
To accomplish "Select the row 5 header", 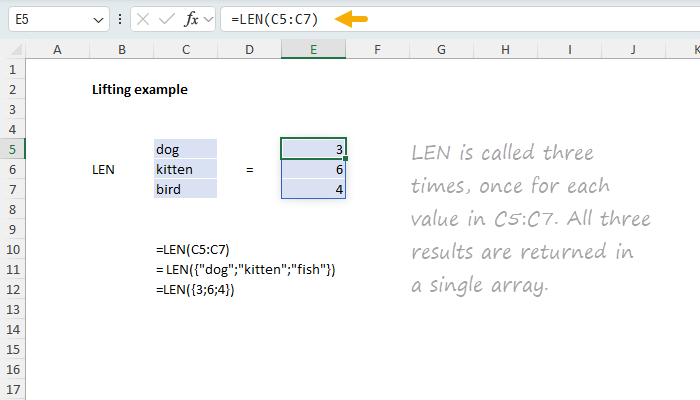I will [11, 149].
